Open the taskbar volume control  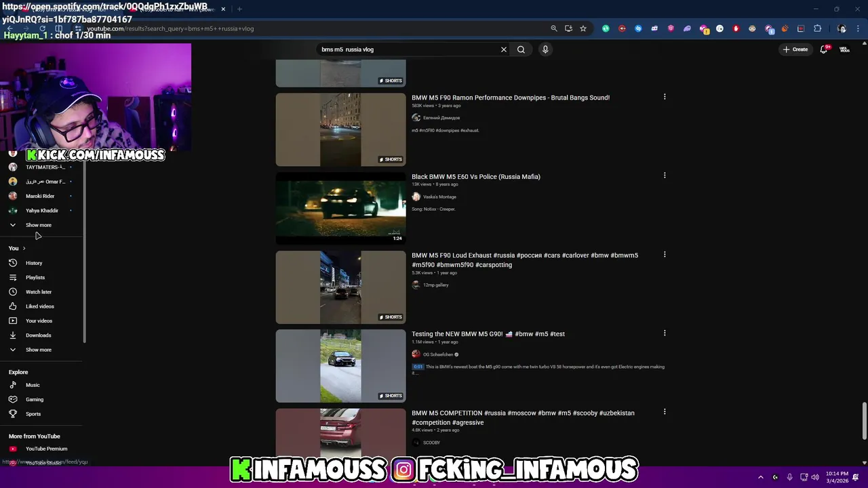[x=816, y=477]
